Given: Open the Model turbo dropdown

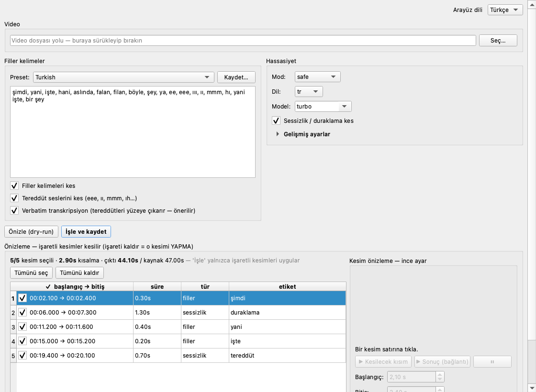Looking at the screenshot, I should tap(323, 106).
